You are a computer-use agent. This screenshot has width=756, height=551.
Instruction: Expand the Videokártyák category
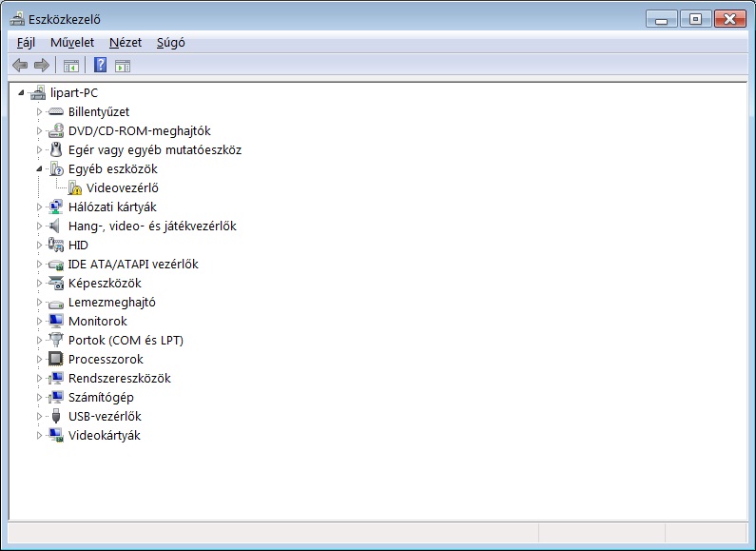coord(40,435)
